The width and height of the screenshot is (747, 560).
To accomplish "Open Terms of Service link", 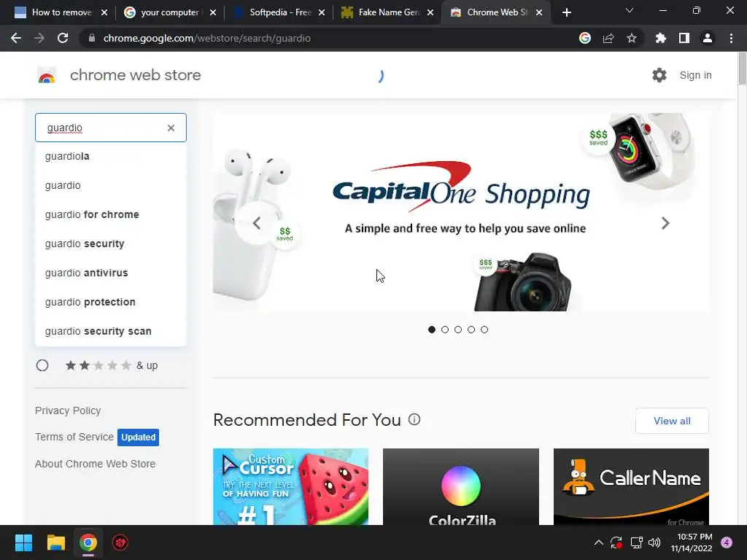I will point(74,437).
